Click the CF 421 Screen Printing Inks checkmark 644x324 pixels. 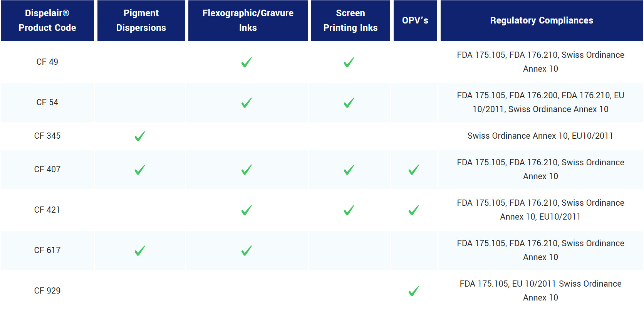click(x=349, y=210)
